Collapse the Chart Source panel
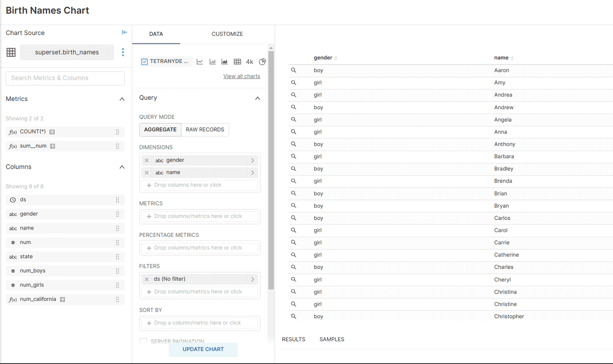 (x=124, y=33)
